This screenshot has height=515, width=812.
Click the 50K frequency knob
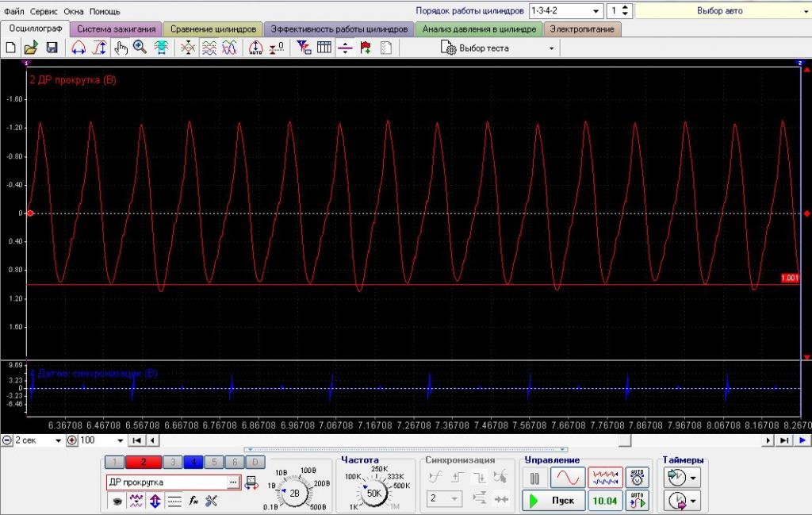tap(374, 494)
